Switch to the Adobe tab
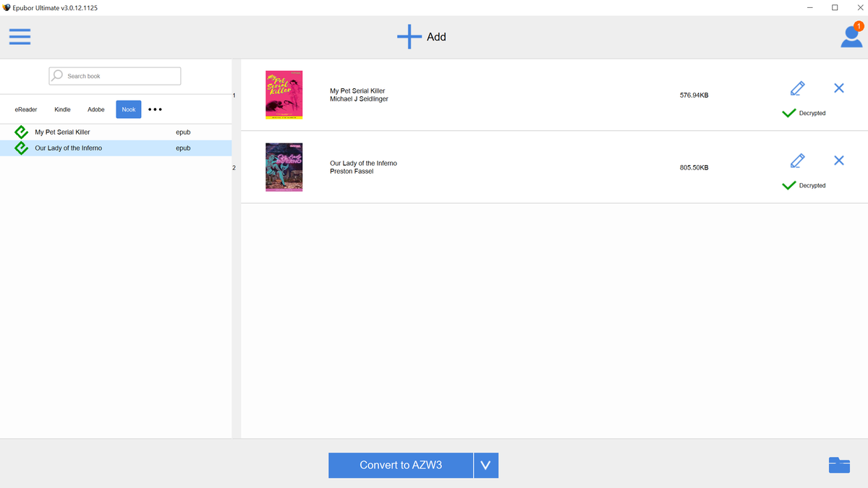Image resolution: width=868 pixels, height=488 pixels. click(95, 109)
